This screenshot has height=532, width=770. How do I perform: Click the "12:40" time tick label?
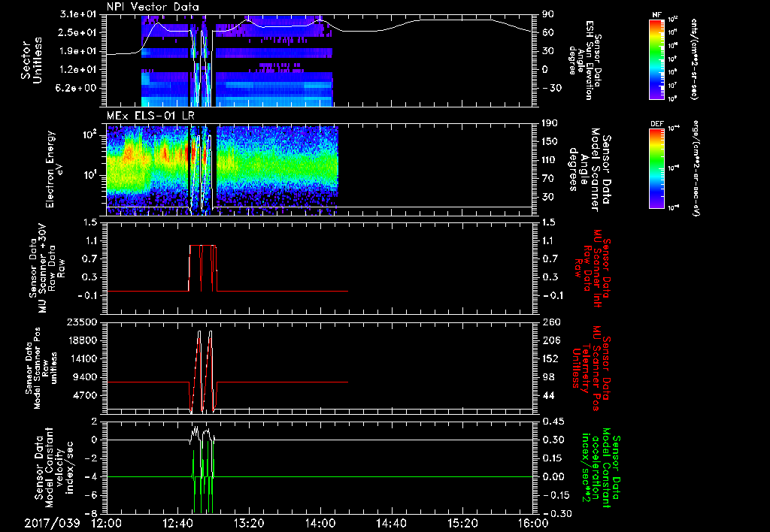click(x=177, y=523)
